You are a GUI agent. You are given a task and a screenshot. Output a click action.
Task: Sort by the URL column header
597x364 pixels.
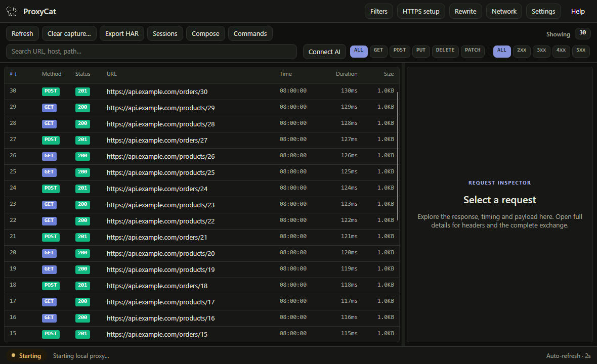111,74
